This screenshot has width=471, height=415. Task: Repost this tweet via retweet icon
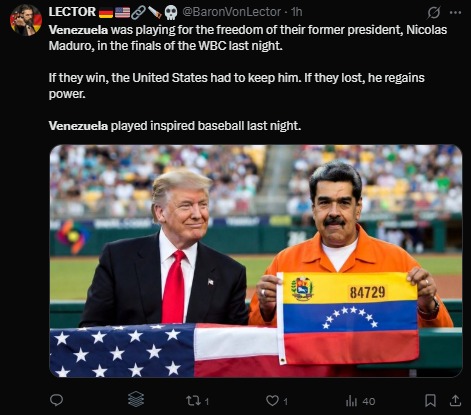193,400
